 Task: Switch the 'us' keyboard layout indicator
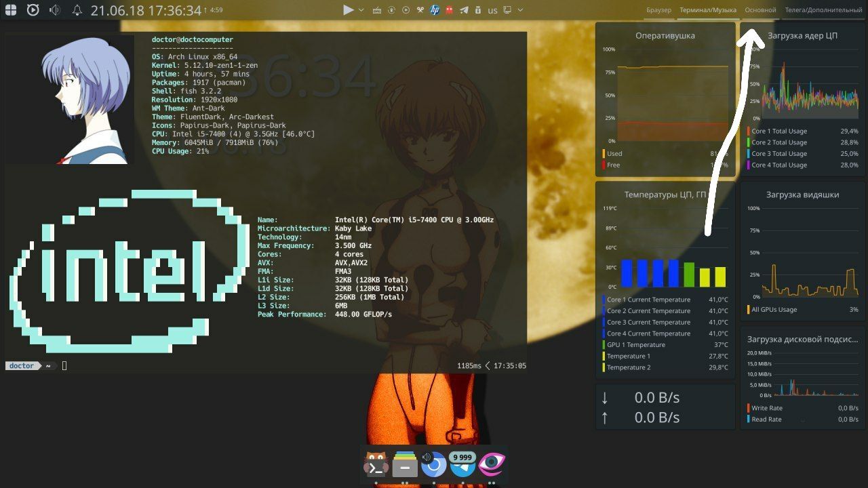tap(492, 10)
